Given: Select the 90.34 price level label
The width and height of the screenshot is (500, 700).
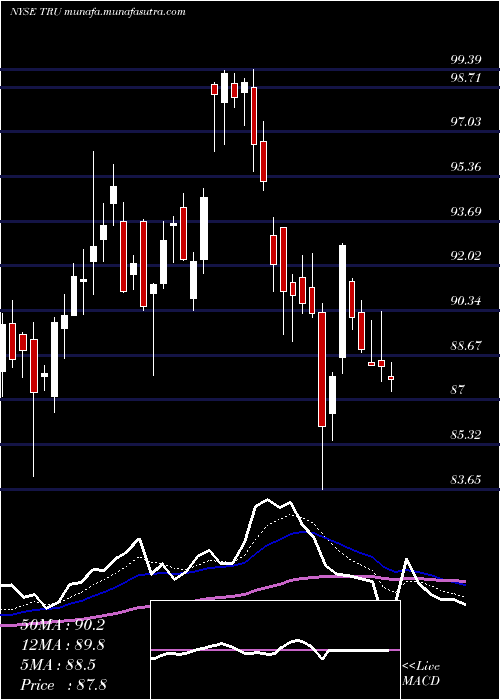Looking at the screenshot, I should (466, 301).
